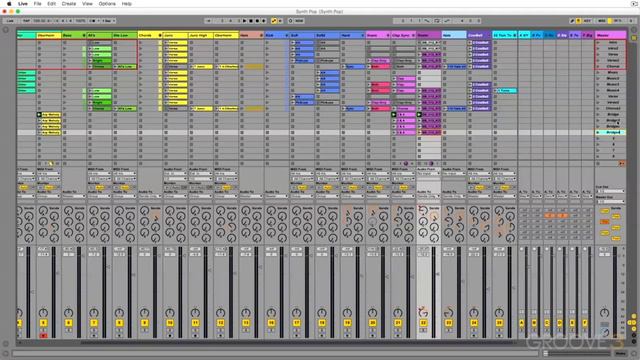Toggle return track D activator
640x360 pixels.
click(x=560, y=323)
